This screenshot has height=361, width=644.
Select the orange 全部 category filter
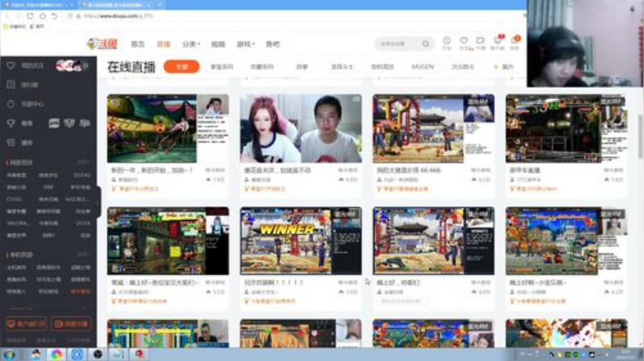[182, 66]
